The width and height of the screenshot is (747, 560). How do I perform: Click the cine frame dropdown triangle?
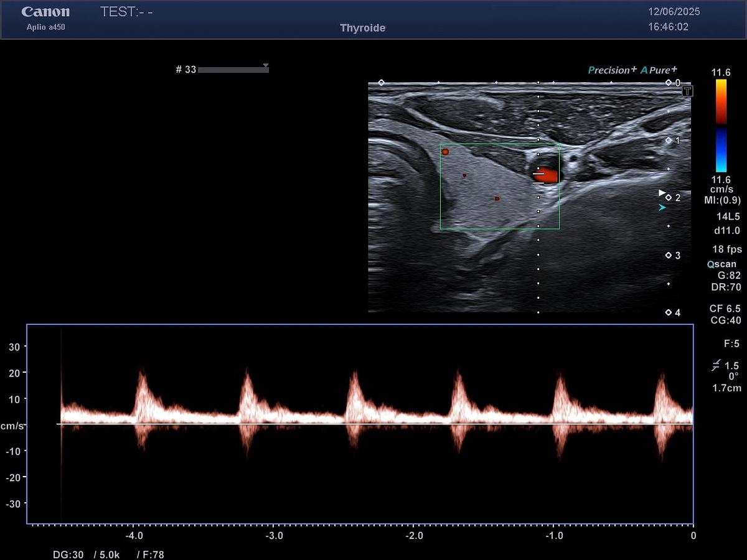coord(266,65)
